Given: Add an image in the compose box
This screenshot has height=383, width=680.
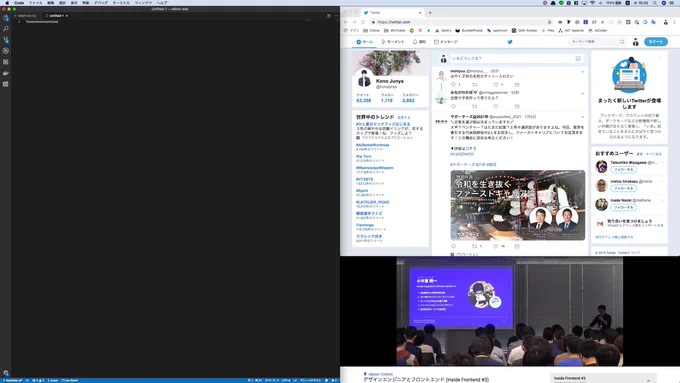Looking at the screenshot, I should coord(578,58).
